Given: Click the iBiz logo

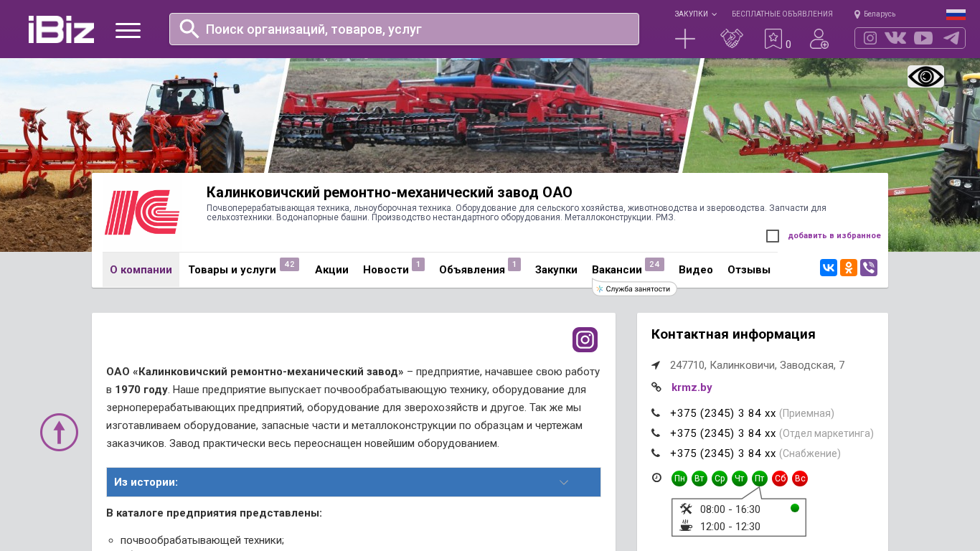Looking at the screenshot, I should click(x=62, y=29).
